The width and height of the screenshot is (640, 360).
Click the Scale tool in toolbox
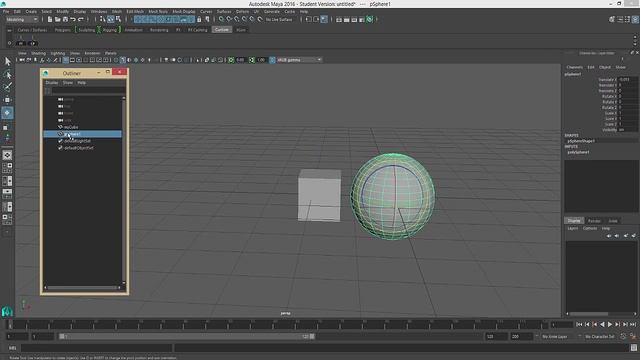click(x=6, y=127)
